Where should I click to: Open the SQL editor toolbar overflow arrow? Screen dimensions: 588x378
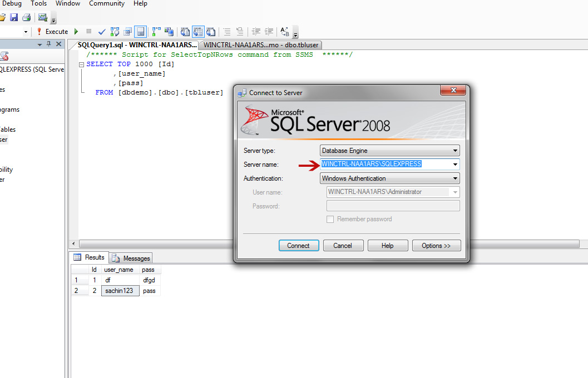pyautogui.click(x=295, y=33)
